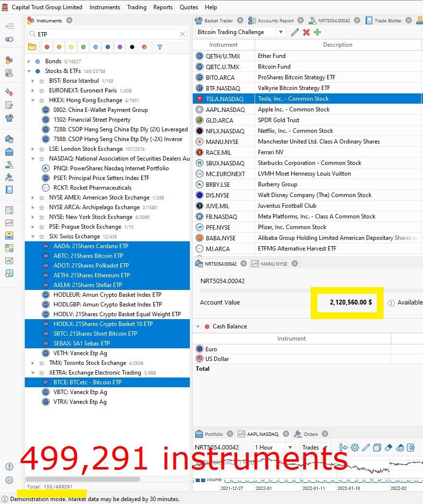Open the Quotes menu

click(x=189, y=7)
